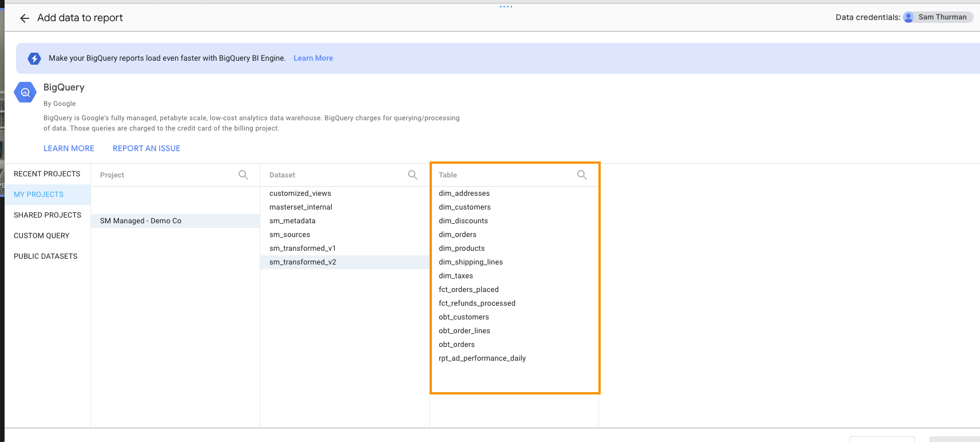Screen dimensions: 980x442
Task: Open search in the Dataset column
Action: pyautogui.click(x=412, y=175)
